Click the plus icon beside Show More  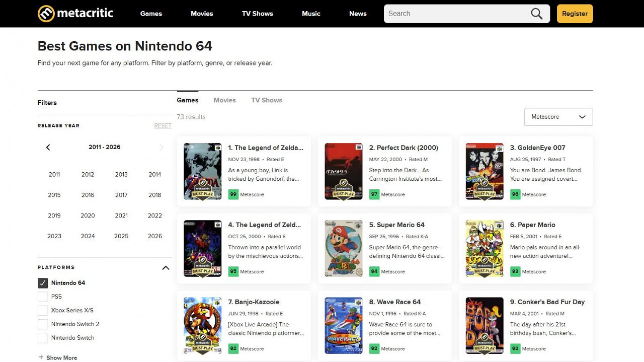point(41,357)
